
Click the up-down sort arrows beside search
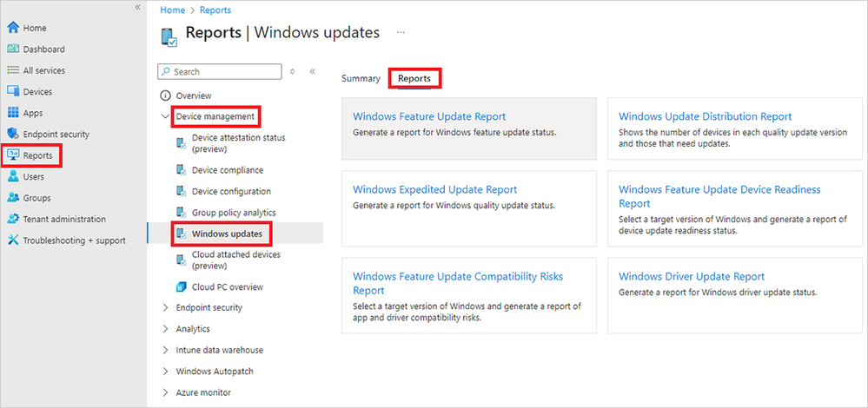click(293, 72)
